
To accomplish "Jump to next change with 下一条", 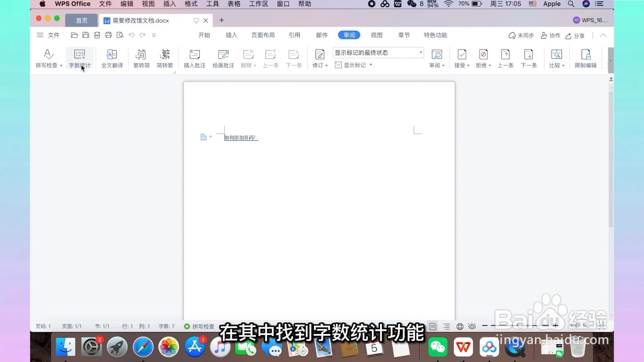I will [x=528, y=58].
